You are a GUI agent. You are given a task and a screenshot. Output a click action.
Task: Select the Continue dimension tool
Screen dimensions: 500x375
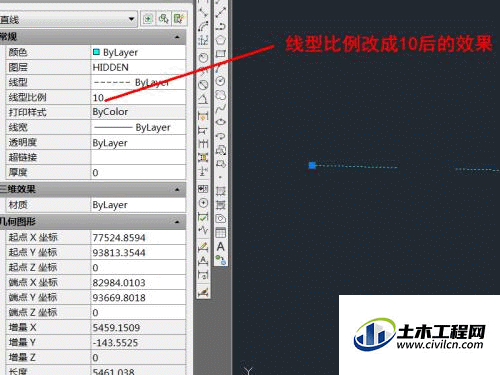point(203,144)
